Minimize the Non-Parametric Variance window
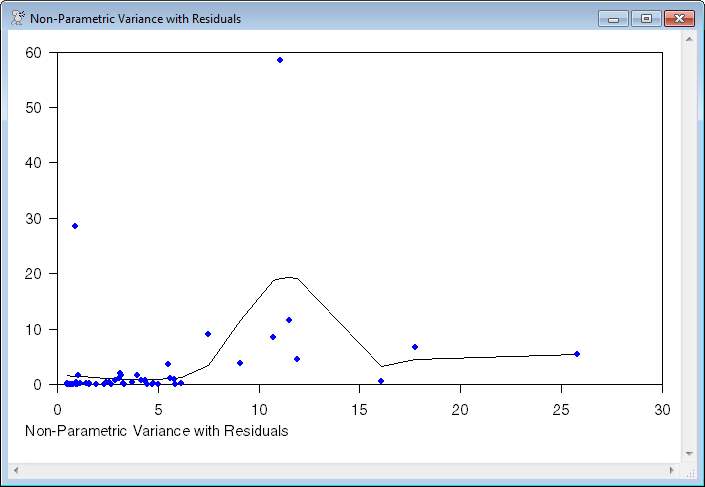Viewport: 705px width, 487px height. click(x=612, y=18)
